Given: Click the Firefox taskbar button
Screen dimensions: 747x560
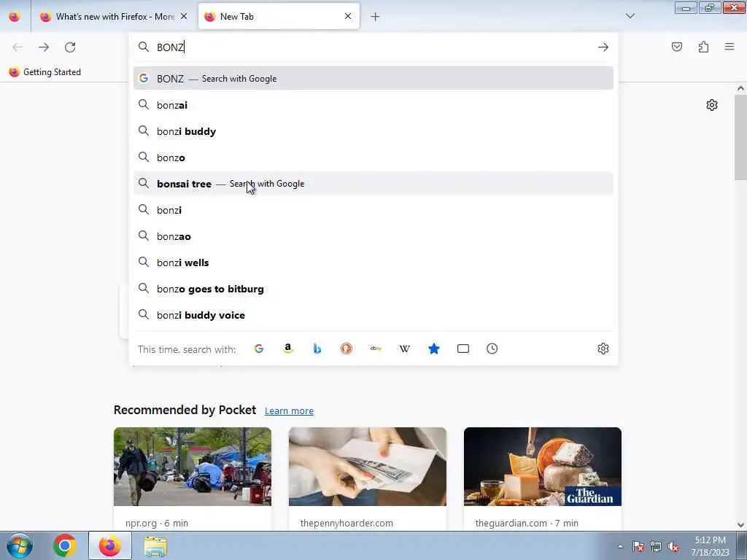Looking at the screenshot, I should coord(110,545).
